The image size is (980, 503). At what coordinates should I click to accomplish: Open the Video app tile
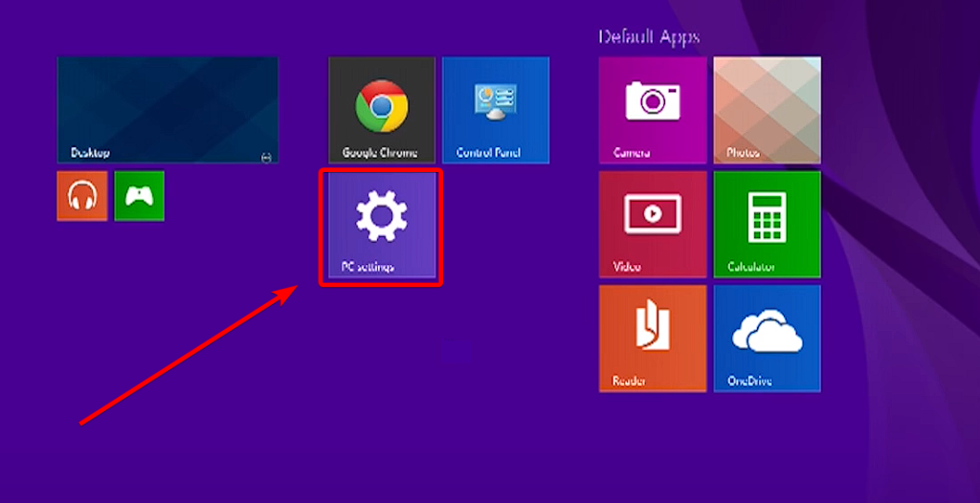[x=653, y=225]
